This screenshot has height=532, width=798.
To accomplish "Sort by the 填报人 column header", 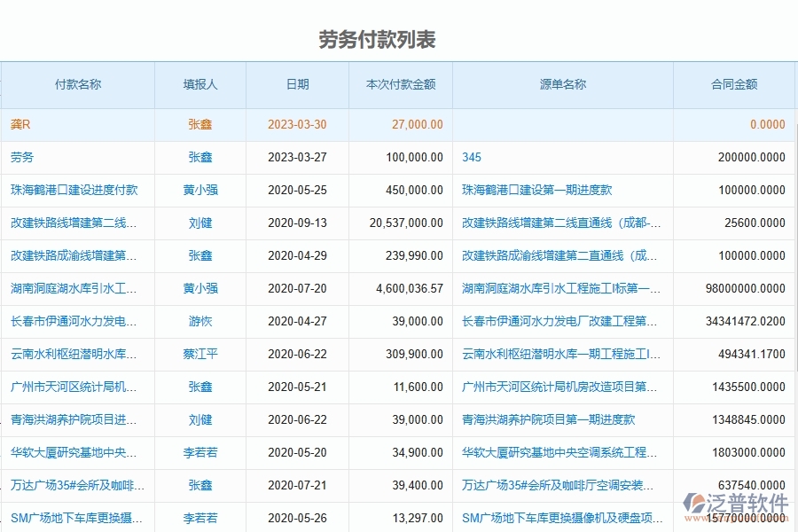I will point(199,84).
